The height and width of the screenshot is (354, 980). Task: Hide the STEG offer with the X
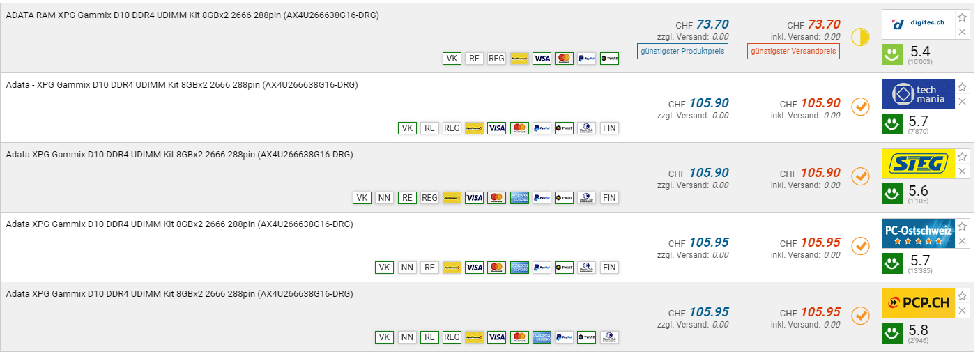(962, 171)
